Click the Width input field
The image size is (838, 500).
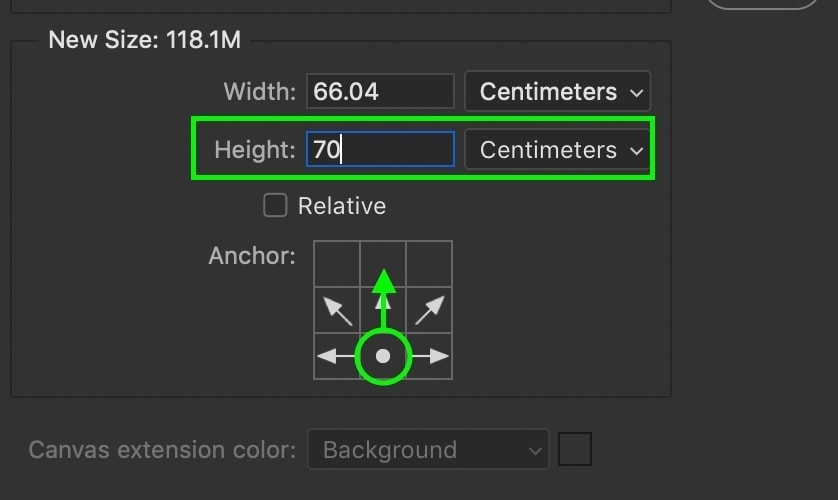pos(380,91)
